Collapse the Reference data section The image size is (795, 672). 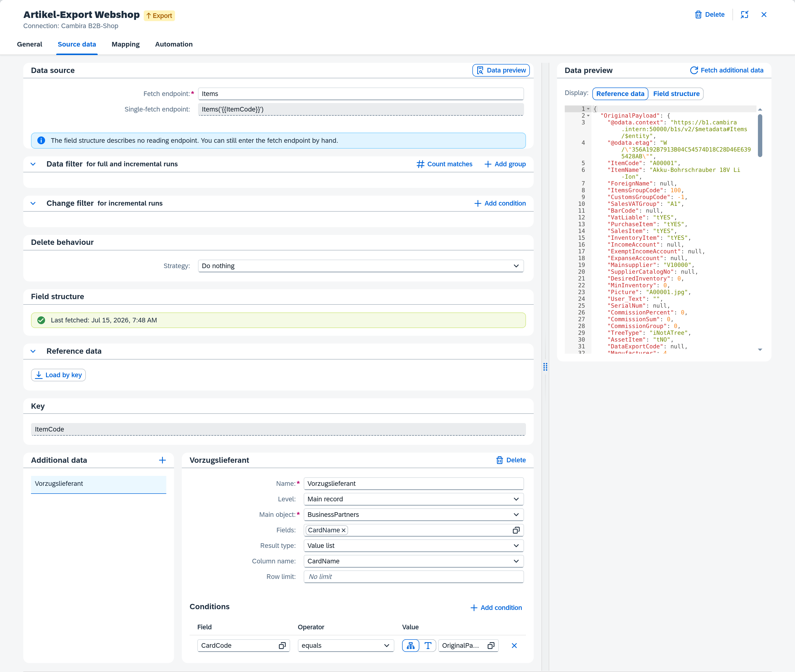[x=33, y=351]
